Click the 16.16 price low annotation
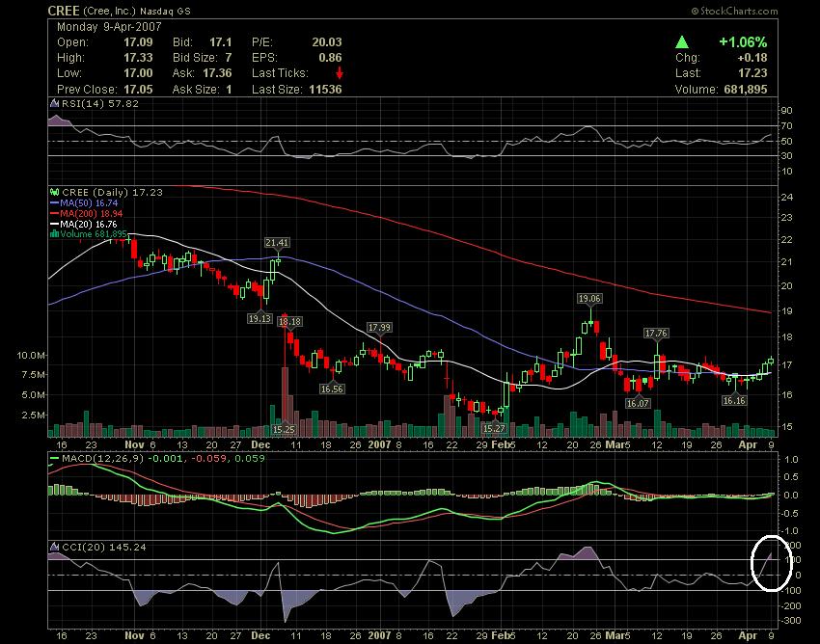Image resolution: width=820 pixels, height=644 pixels. coord(734,400)
